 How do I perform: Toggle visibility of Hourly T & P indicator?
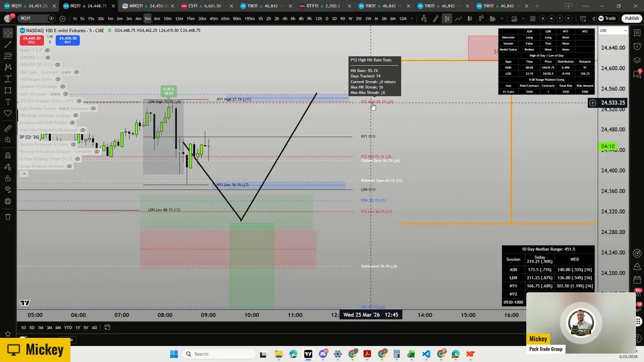(47, 50)
